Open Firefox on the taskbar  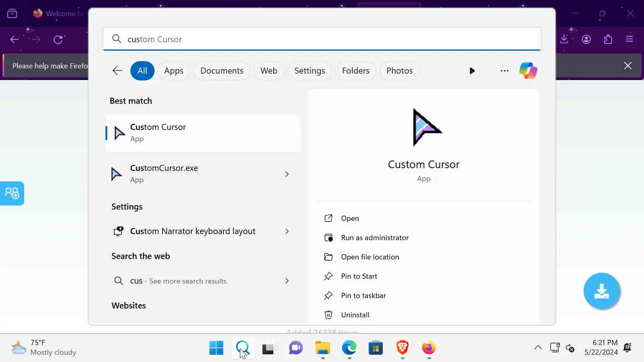click(429, 348)
